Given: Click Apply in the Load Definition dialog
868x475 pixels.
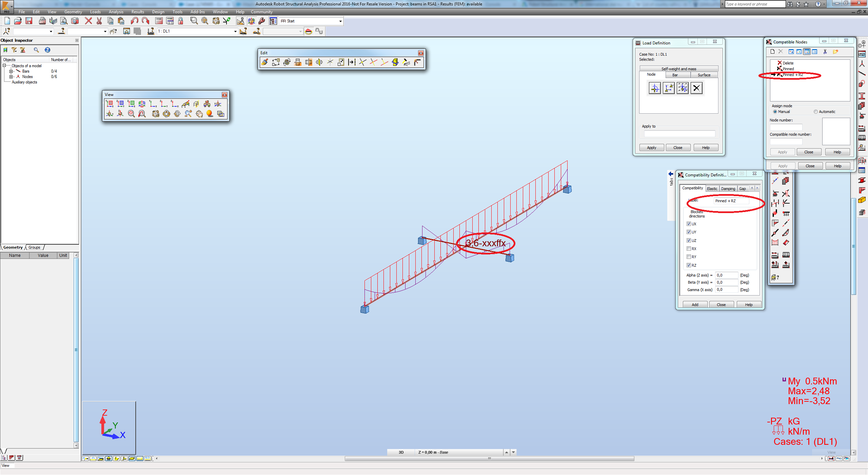Looking at the screenshot, I should click(x=651, y=147).
